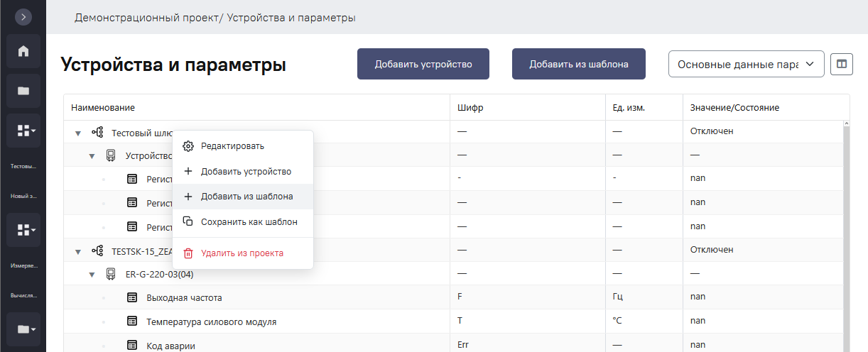Select the Температура силового модуля row
The height and width of the screenshot is (352, 868).
coord(455,321)
